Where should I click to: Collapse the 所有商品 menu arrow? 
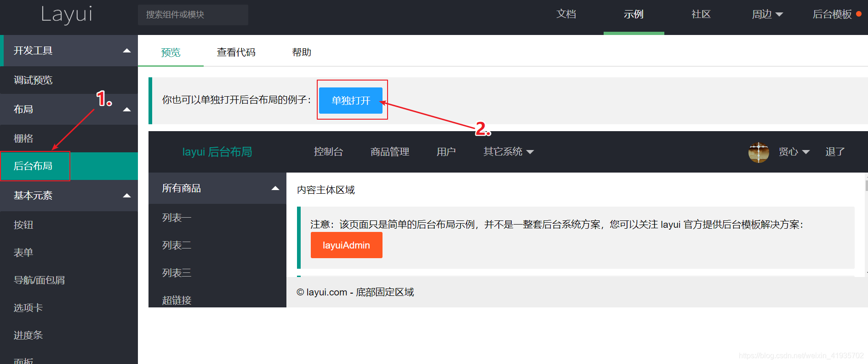[x=275, y=188]
